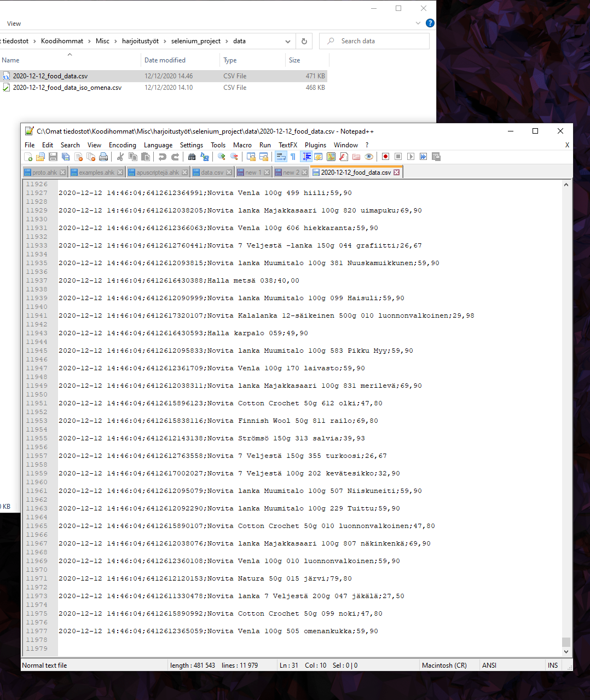Image resolution: width=590 pixels, height=700 pixels.
Task: Click the Zoom In toolbar icon
Action: point(221,157)
